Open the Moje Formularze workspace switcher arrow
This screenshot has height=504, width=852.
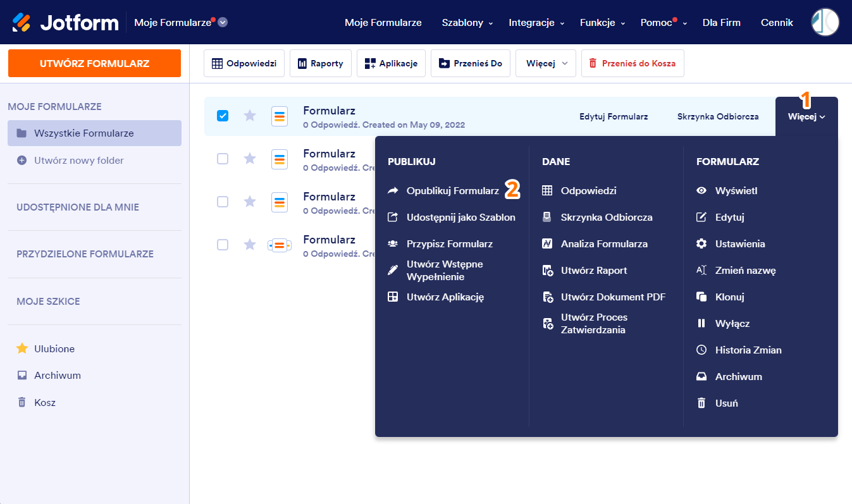[223, 23]
